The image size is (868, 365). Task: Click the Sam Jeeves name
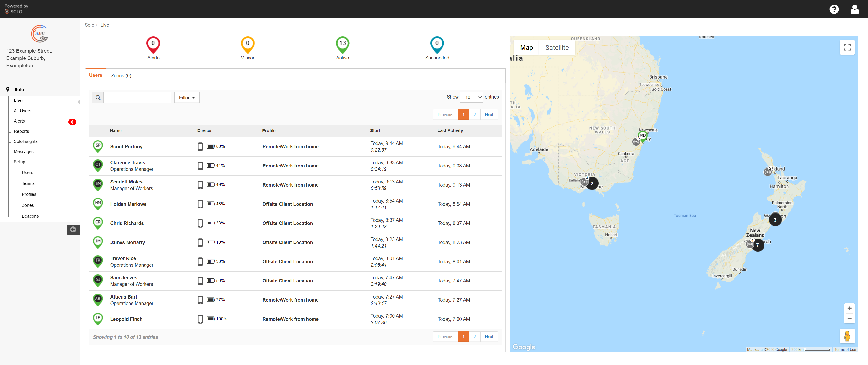(x=124, y=278)
